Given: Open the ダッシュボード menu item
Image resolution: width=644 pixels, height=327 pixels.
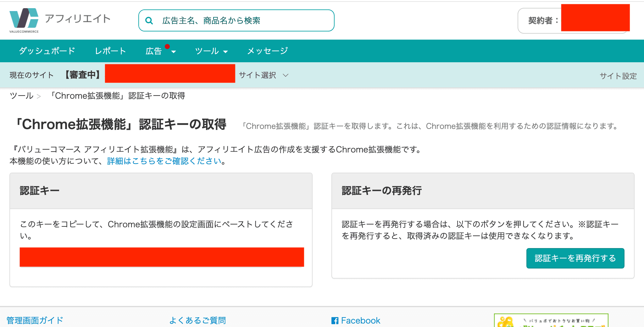Looking at the screenshot, I should 47,51.
